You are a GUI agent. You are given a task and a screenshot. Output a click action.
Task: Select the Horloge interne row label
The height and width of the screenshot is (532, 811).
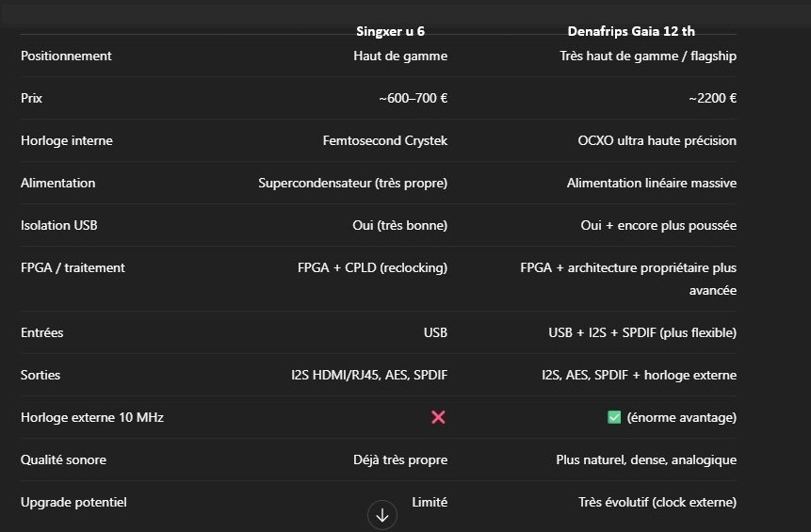pos(67,140)
